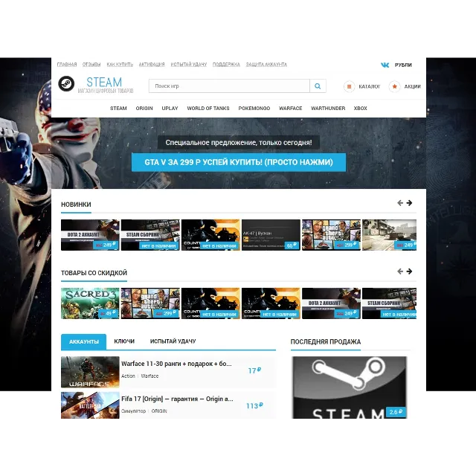Open Warface 11-30 ранги listing title
Screen dimensions: 476x476
pyautogui.click(x=176, y=364)
